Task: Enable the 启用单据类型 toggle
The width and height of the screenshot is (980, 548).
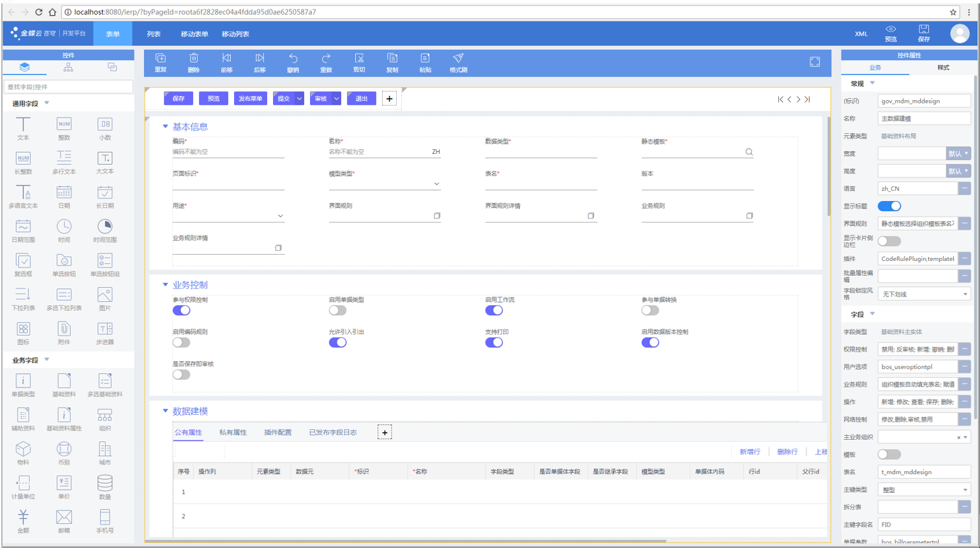Action: (x=338, y=311)
